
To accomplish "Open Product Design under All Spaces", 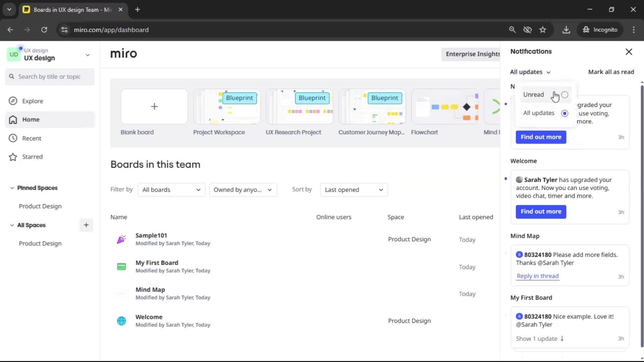I will pyautogui.click(x=40, y=243).
